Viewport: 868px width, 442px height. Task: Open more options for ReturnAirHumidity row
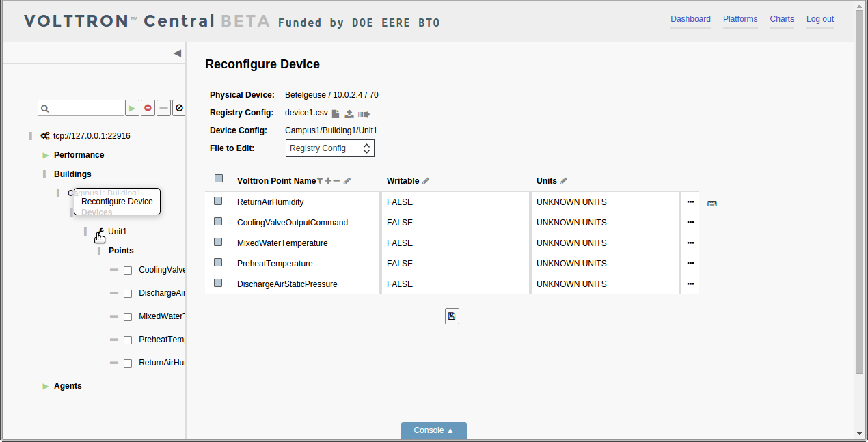[690, 202]
